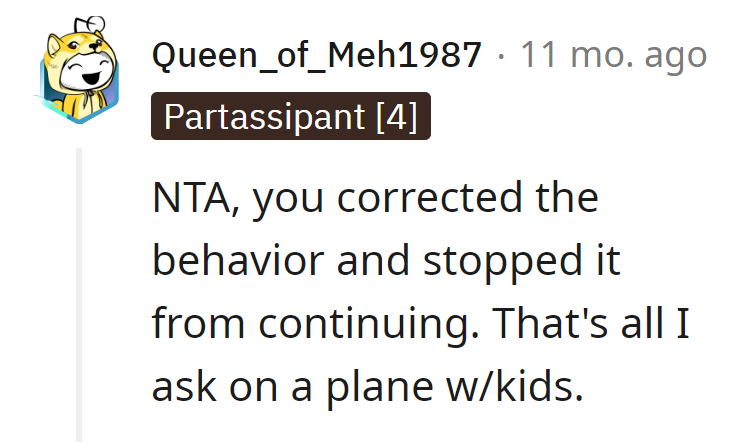750x442 pixels.
Task: Click the word 'Partassipant' in the dark badge
Action: [x=265, y=117]
